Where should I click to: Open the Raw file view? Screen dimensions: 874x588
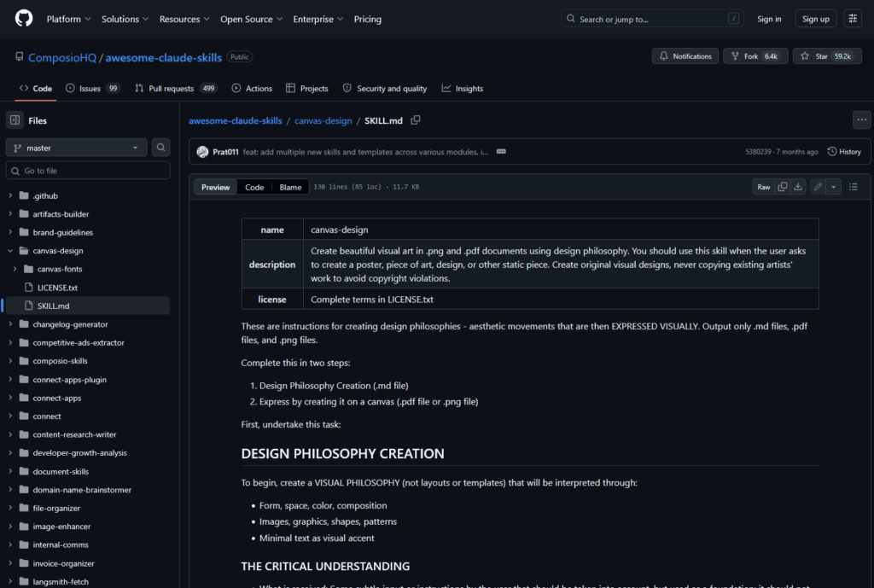(764, 187)
